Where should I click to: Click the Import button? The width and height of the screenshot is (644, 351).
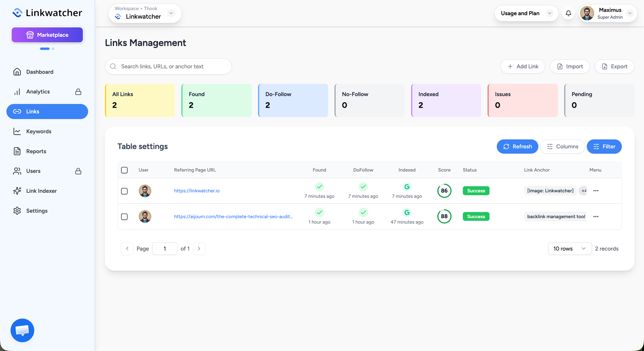point(570,66)
